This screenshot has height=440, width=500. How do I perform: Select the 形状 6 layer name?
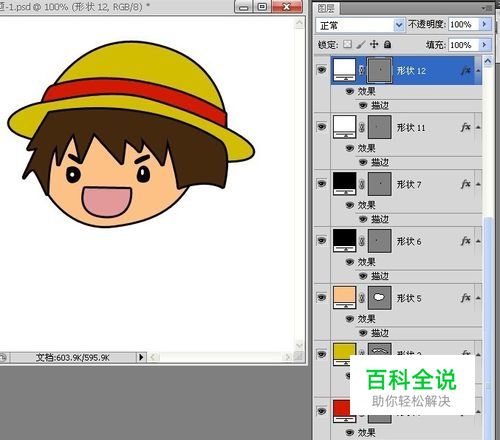(409, 241)
